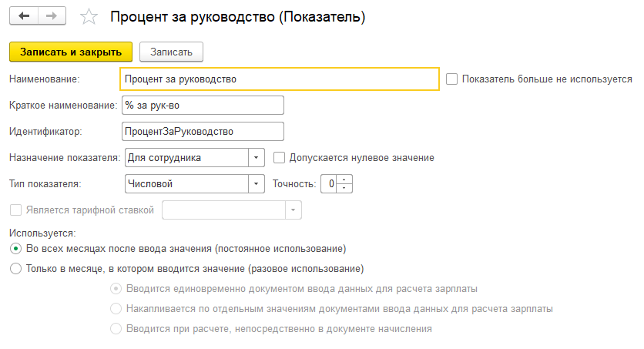Click the Точность number field

(x=329, y=184)
